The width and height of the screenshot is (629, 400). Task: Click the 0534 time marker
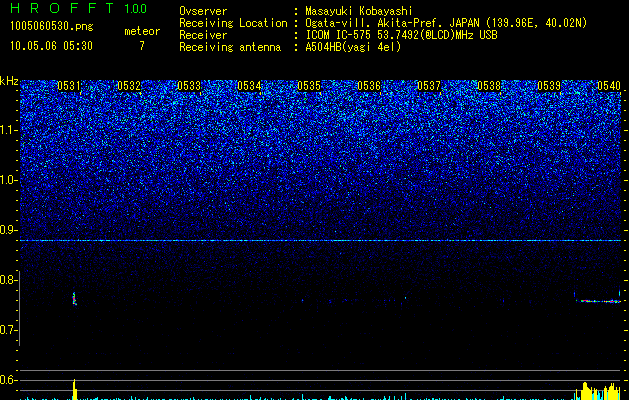pos(249,86)
